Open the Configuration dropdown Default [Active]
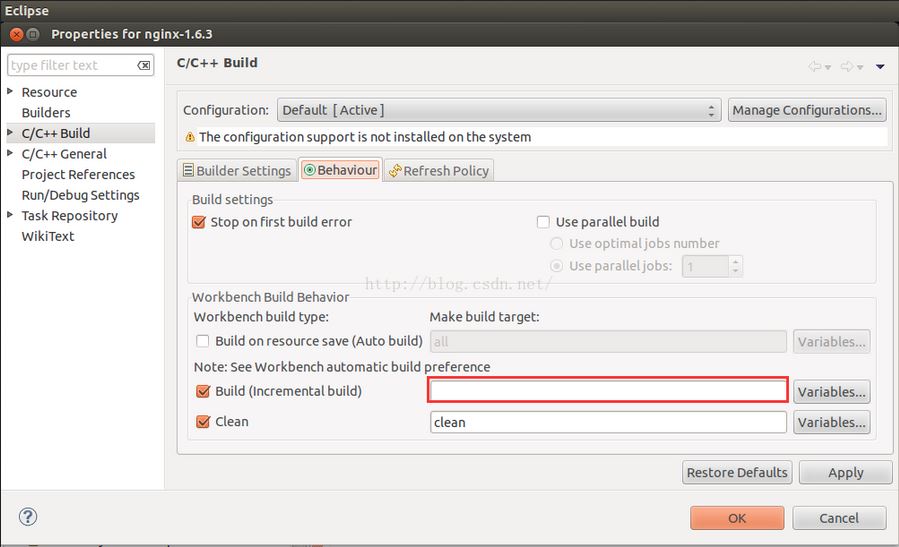The height and width of the screenshot is (547, 899). coord(499,110)
